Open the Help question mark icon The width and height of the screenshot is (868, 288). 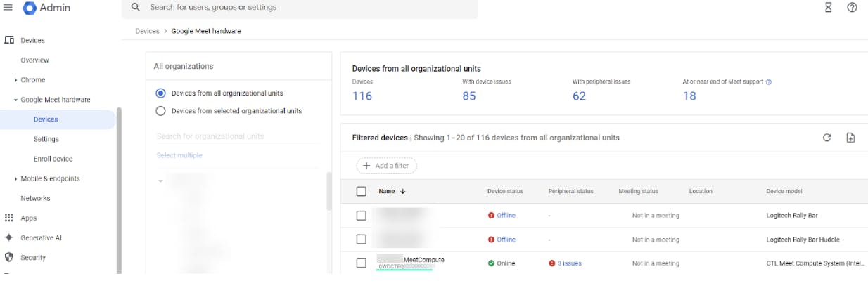click(x=852, y=7)
